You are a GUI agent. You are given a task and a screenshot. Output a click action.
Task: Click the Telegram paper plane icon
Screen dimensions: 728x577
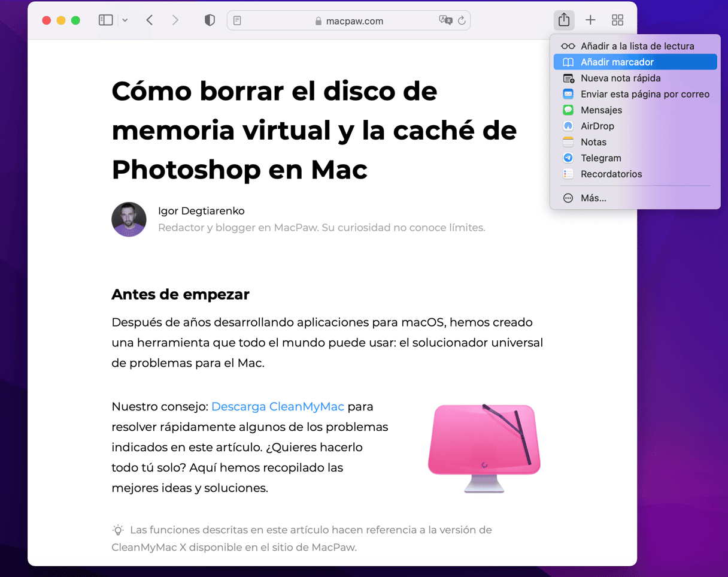[568, 158]
